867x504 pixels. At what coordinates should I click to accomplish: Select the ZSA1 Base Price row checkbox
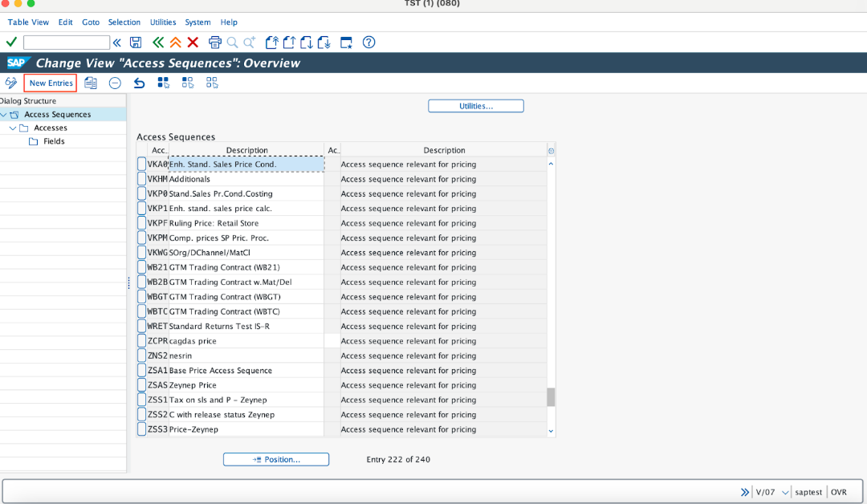point(141,370)
